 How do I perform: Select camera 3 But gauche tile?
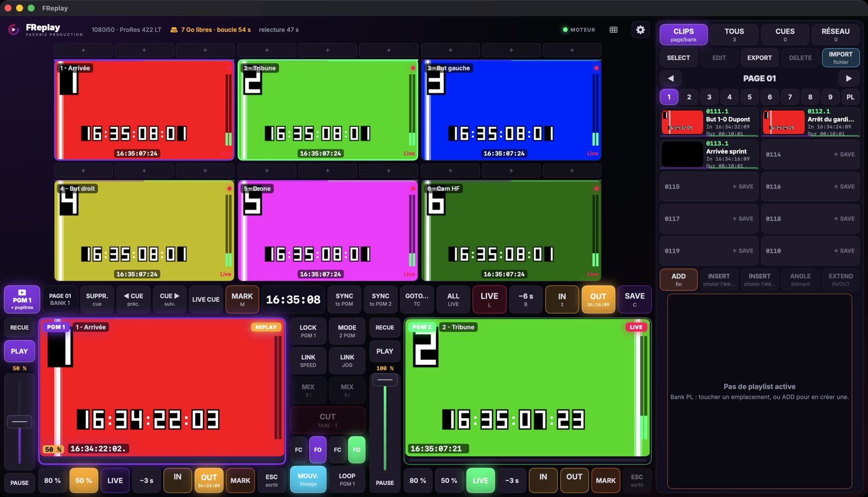click(x=512, y=110)
